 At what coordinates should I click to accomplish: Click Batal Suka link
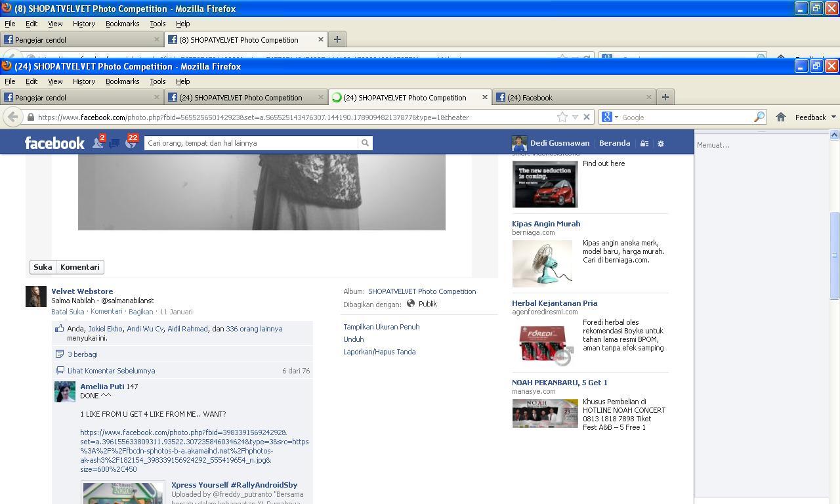coord(68,312)
